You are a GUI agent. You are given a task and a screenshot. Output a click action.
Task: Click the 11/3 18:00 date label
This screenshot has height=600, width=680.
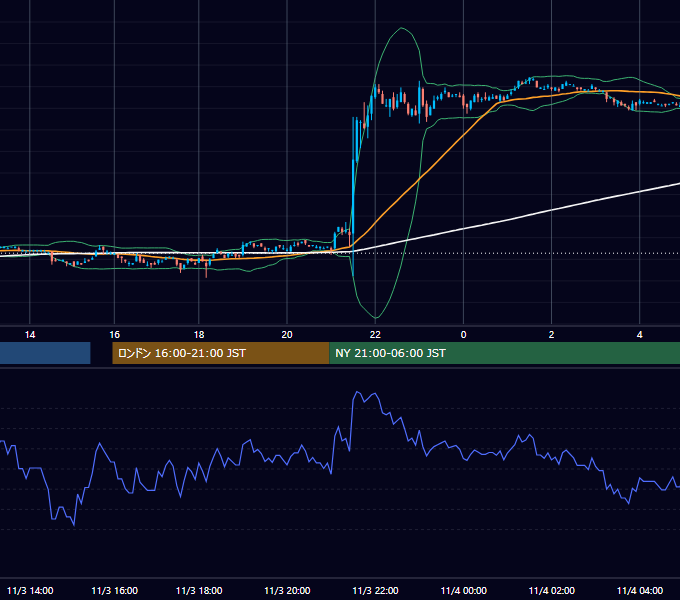[x=199, y=590]
